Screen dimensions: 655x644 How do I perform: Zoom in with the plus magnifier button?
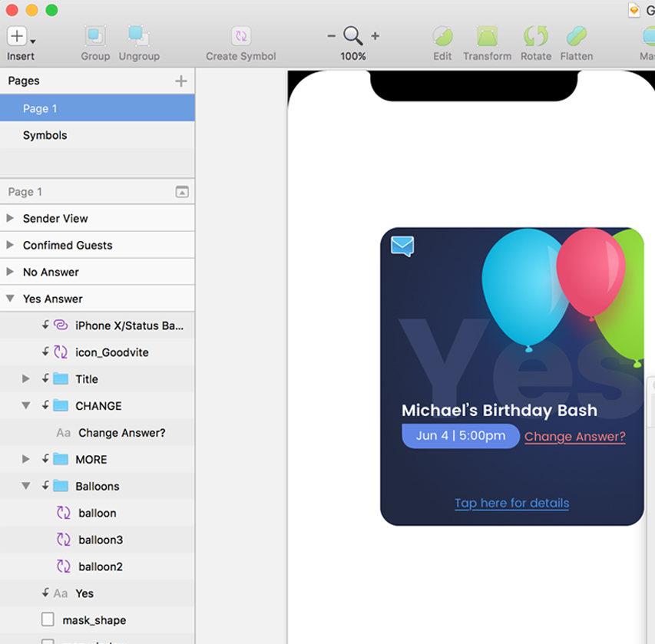pyautogui.click(x=375, y=36)
